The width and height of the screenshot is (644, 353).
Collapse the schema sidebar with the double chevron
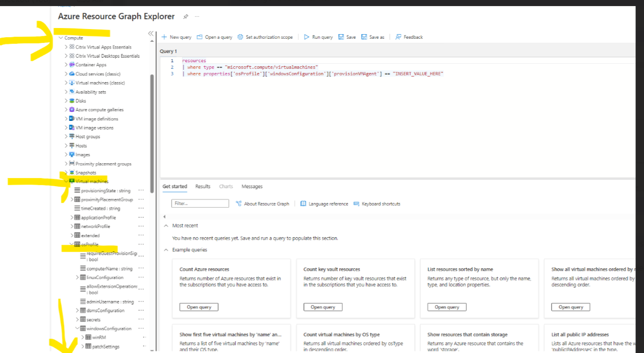(x=151, y=33)
